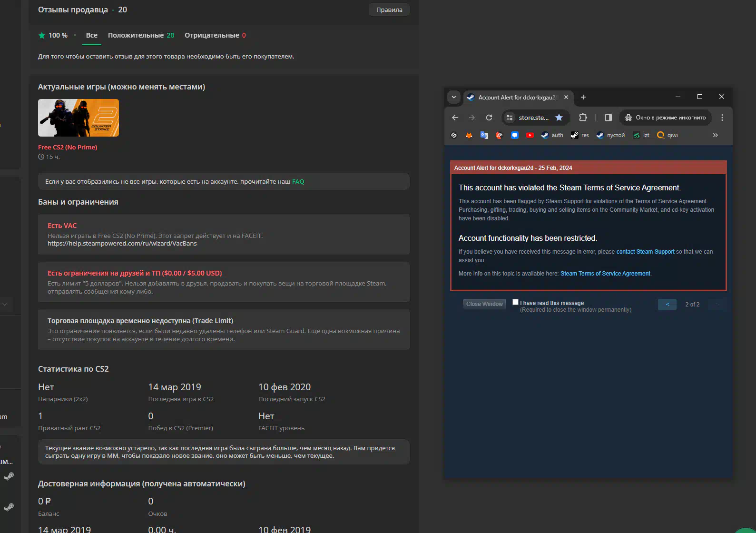Click the incognito mode indicator
This screenshot has height=533, width=756.
665,118
